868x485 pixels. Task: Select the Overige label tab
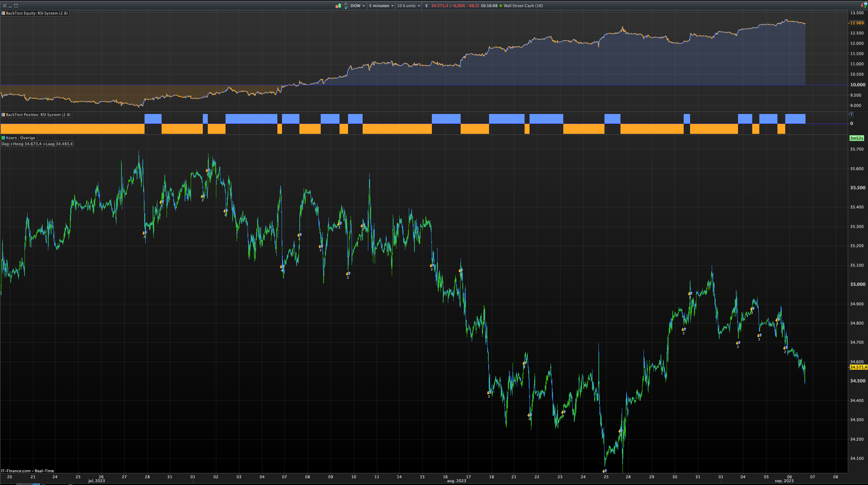(28, 138)
